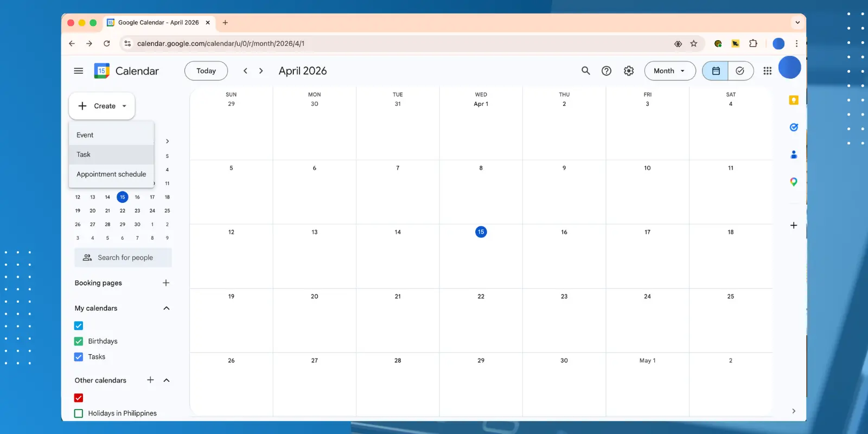Switch to the Tasks view icon
868x434 pixels.
tap(740, 71)
